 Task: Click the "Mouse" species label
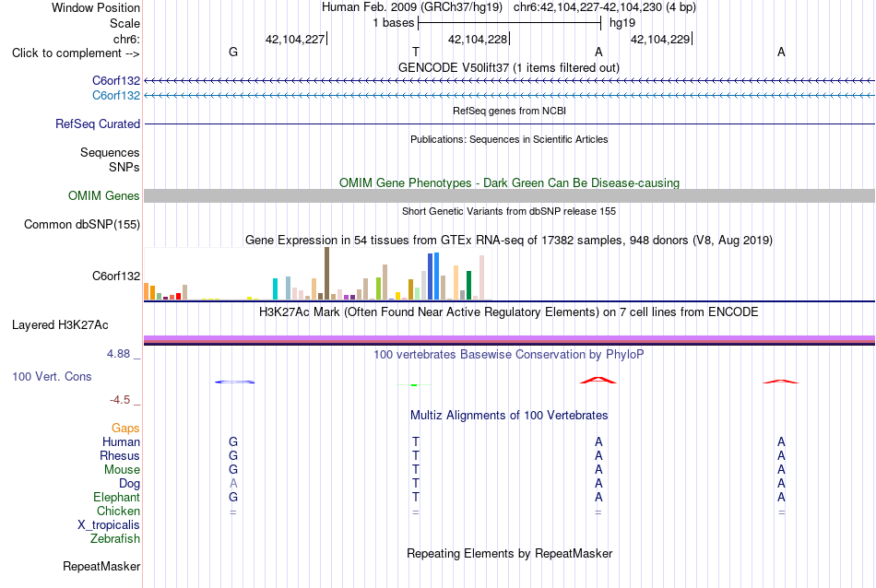click(x=122, y=470)
